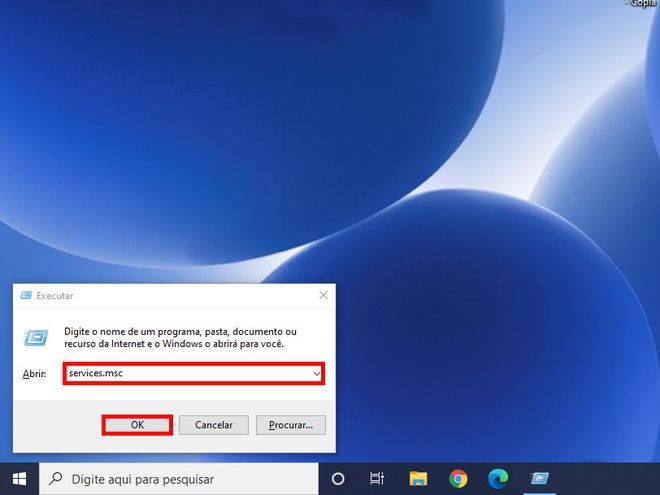Open the Windows Start menu
Image resolution: width=660 pixels, height=495 pixels.
coord(19,479)
